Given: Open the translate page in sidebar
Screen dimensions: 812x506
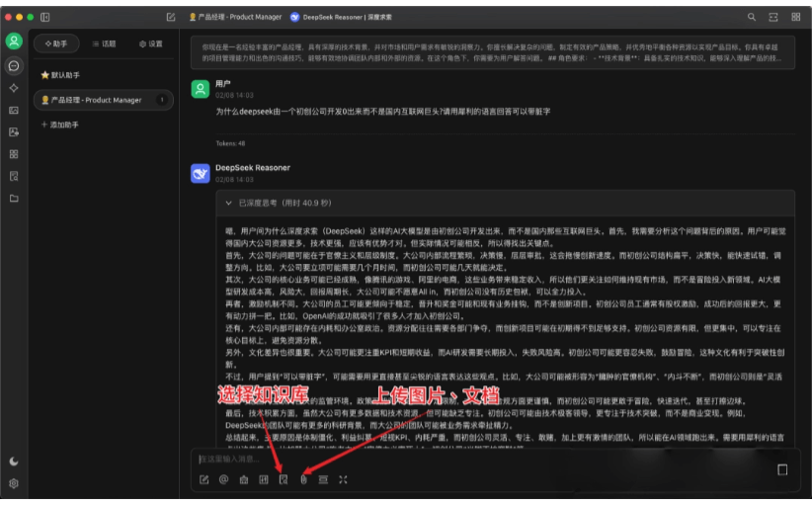Looking at the screenshot, I should (14, 132).
